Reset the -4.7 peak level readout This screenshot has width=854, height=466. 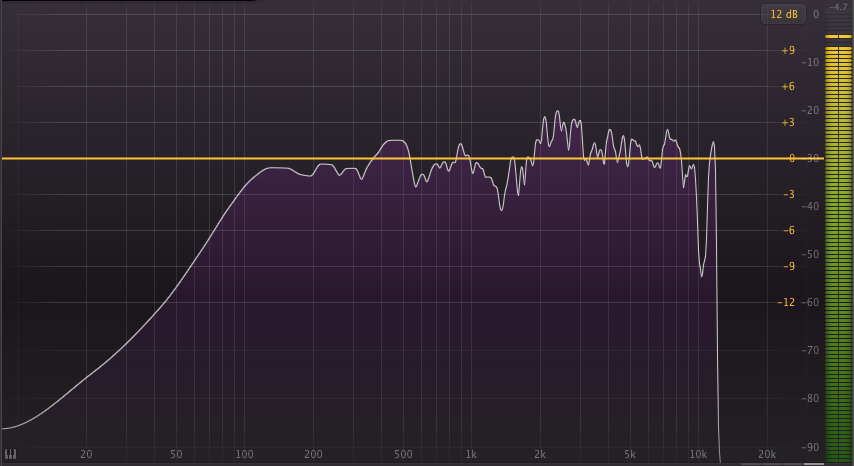tap(838, 7)
